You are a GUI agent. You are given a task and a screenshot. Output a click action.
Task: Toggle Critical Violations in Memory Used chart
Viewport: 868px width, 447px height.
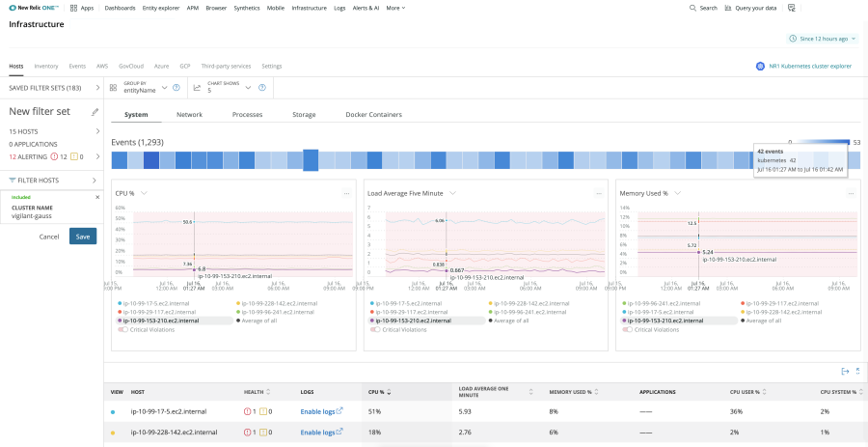[x=628, y=329]
